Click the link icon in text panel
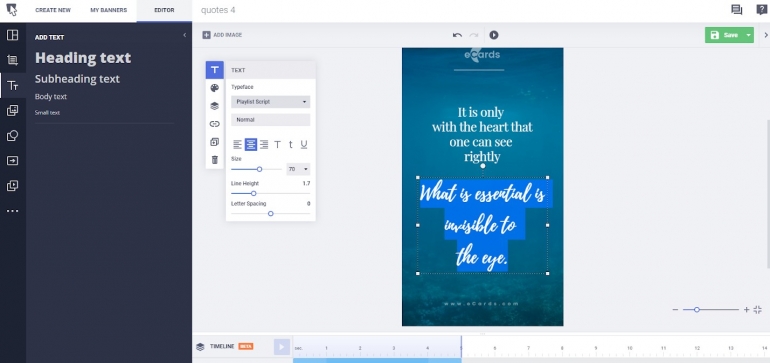Image resolution: width=770 pixels, height=363 pixels. 215,124
